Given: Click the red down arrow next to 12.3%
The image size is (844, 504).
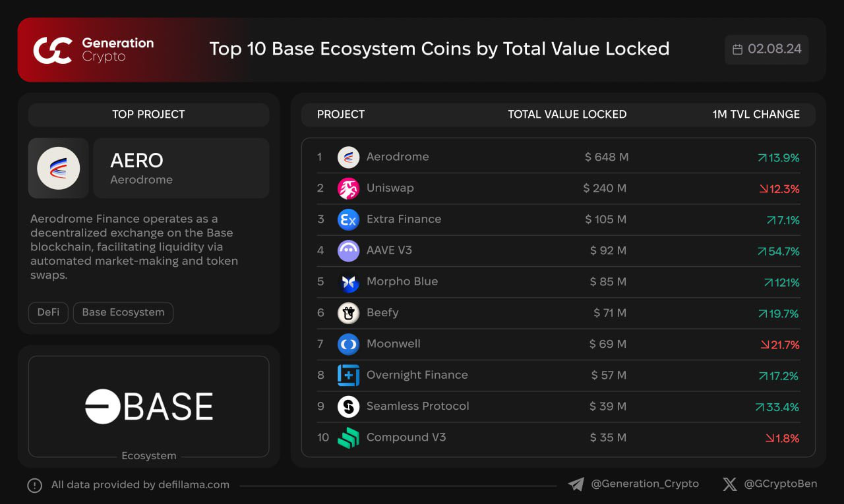Looking at the screenshot, I should coord(764,189).
